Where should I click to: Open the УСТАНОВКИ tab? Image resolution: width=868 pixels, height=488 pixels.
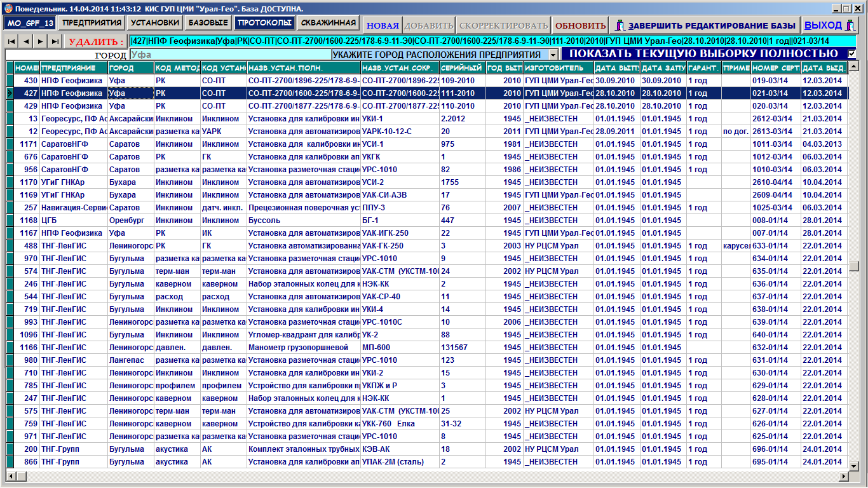[154, 23]
